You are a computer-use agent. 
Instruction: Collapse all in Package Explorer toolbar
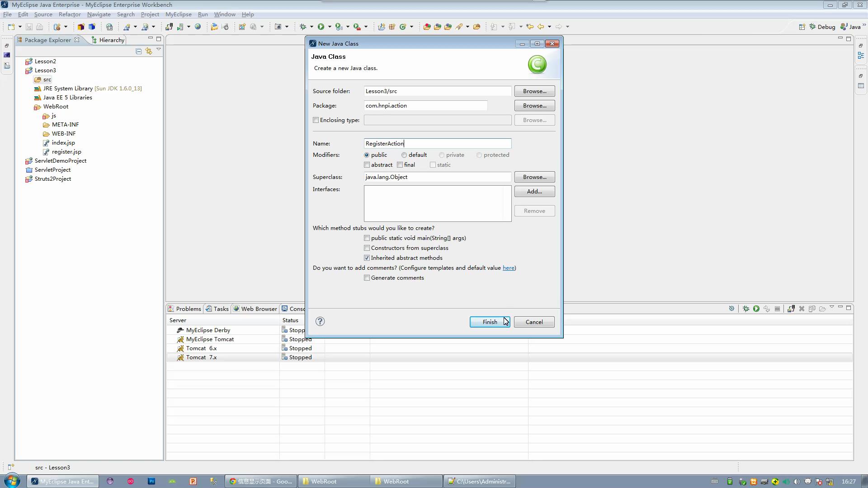coord(139,51)
